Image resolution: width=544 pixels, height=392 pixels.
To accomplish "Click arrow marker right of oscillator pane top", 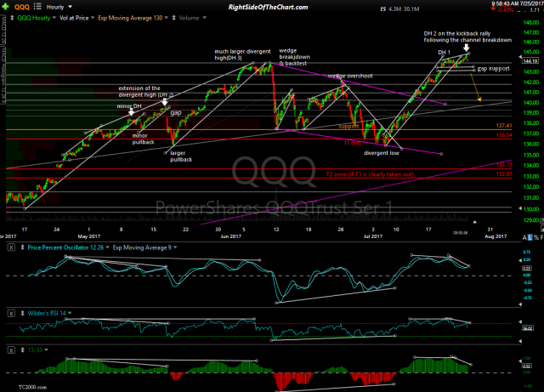I will [x=520, y=259].
